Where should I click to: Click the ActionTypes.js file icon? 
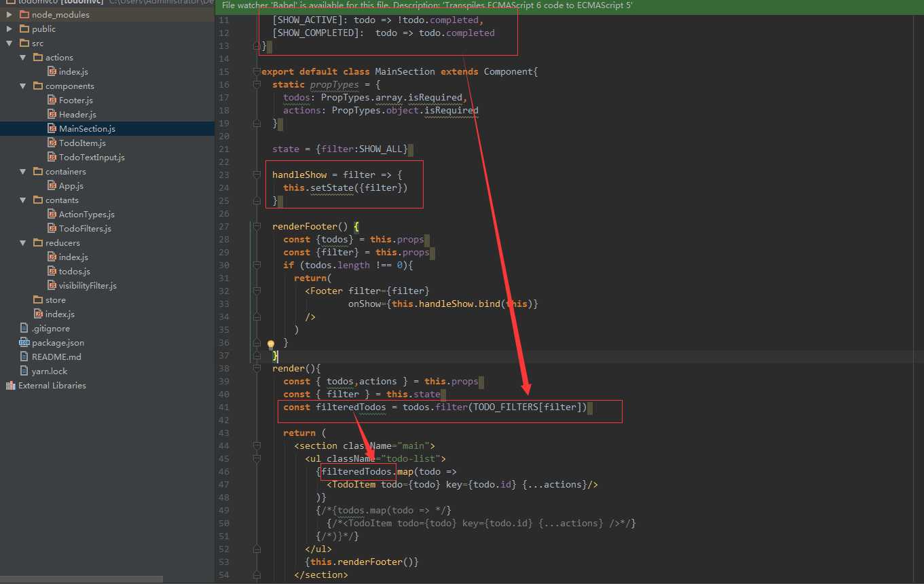pos(52,214)
